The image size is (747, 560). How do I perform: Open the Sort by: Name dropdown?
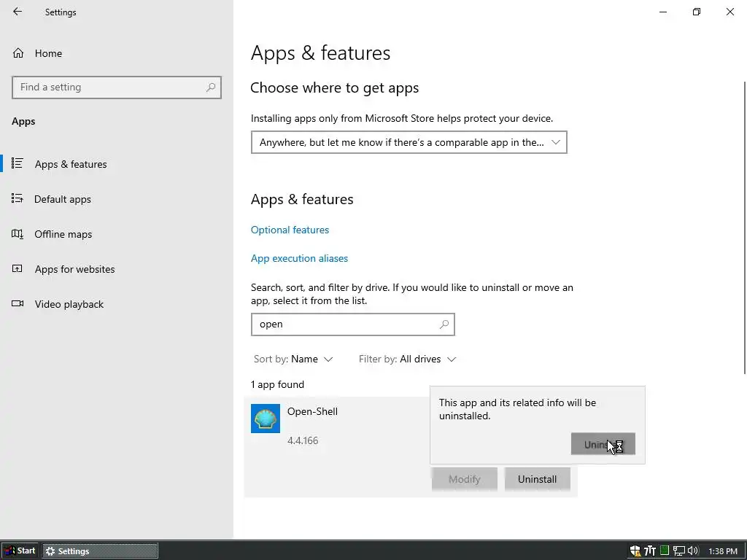click(x=293, y=359)
